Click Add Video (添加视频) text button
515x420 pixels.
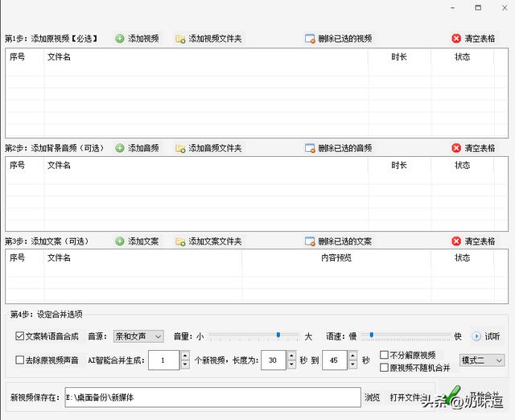click(143, 39)
